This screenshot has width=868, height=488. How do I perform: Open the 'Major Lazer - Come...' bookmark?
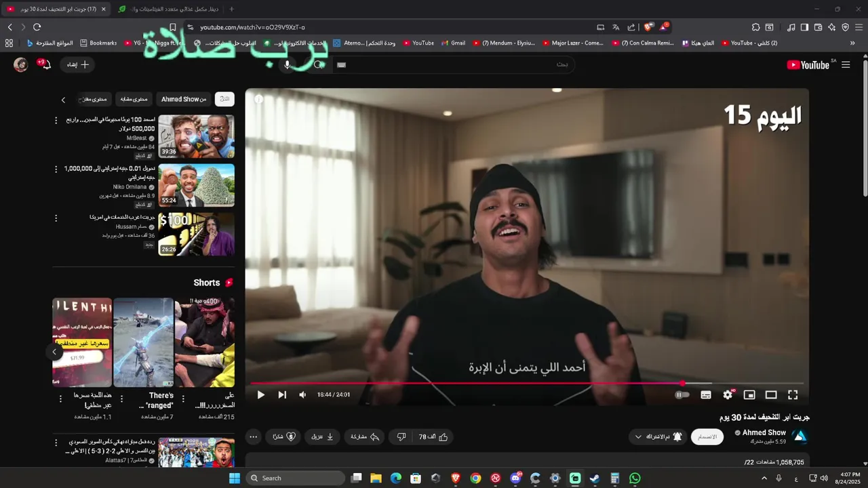572,43
